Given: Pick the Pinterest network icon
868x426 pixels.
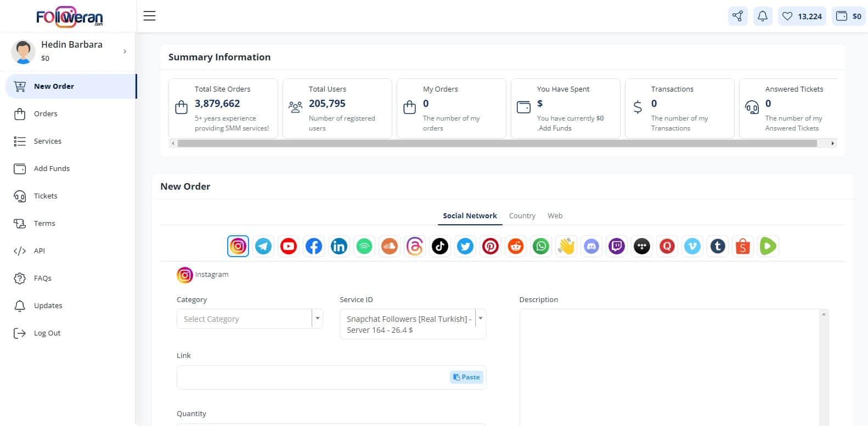Looking at the screenshot, I should point(491,247).
